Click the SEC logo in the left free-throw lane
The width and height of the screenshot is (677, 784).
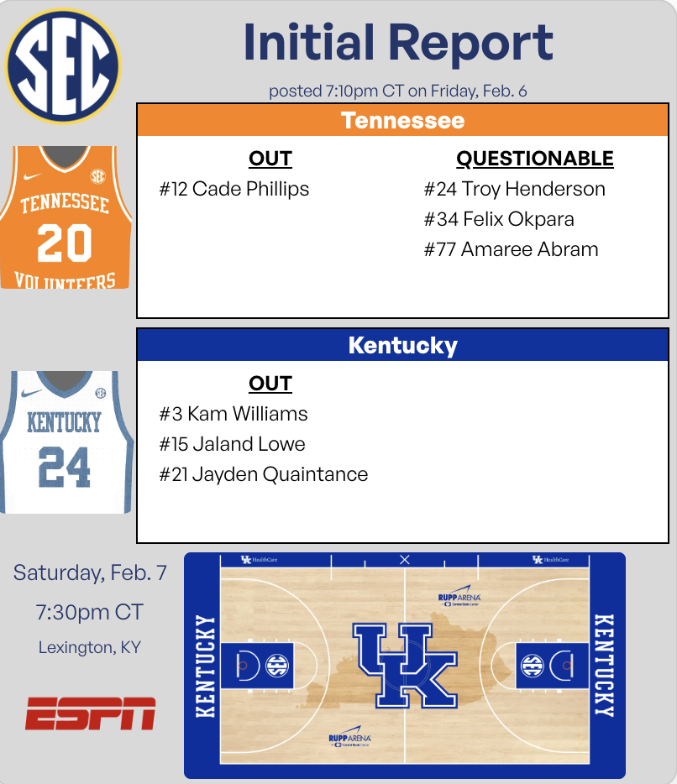(276, 666)
